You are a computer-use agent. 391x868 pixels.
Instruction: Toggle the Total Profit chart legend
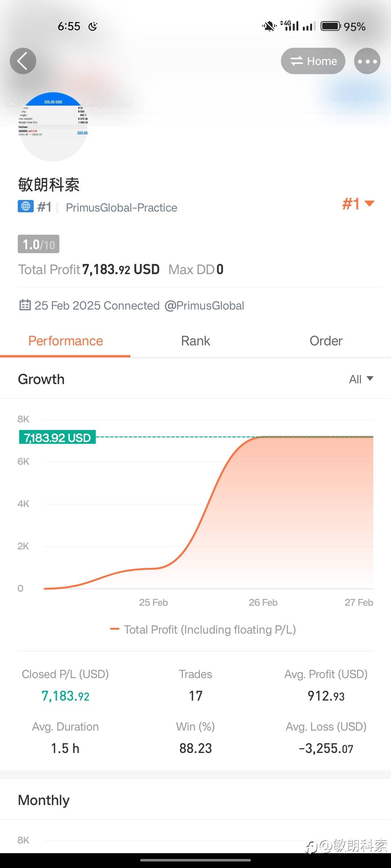[203, 630]
